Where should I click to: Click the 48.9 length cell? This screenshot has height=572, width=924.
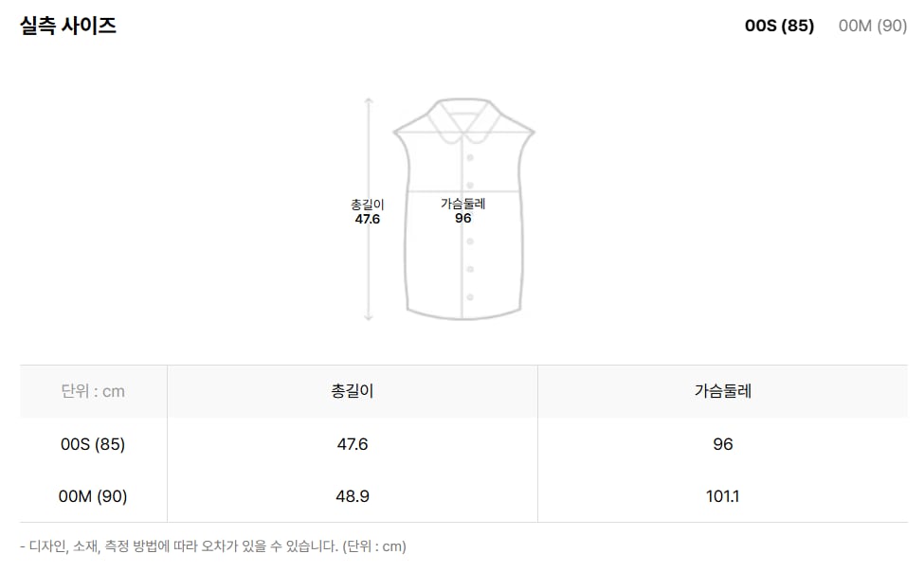[353, 496]
